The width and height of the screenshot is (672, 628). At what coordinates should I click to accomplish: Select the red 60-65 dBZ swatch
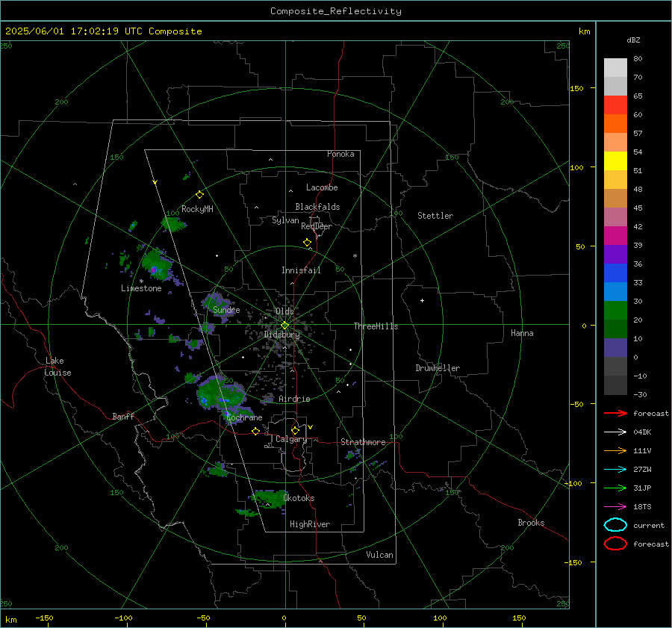click(x=615, y=105)
